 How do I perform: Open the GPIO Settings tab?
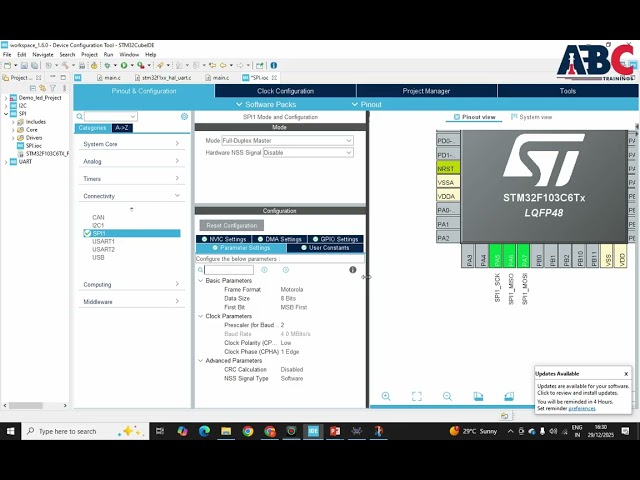click(335, 239)
